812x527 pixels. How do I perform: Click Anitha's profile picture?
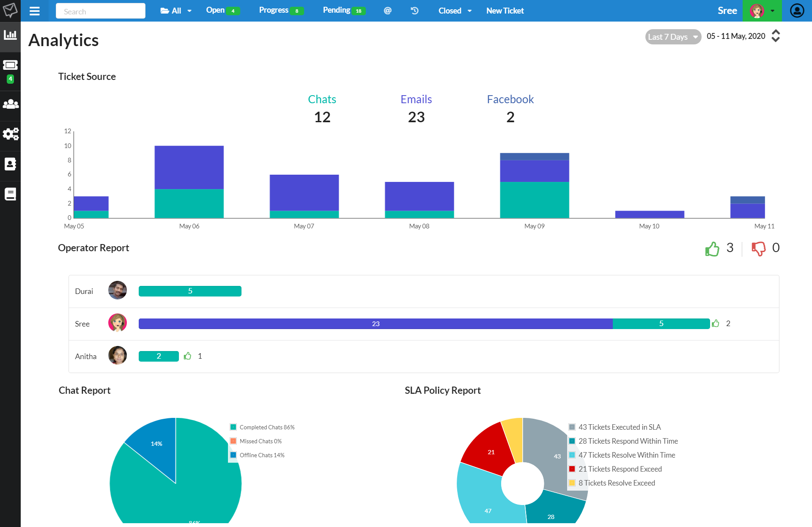click(x=118, y=355)
